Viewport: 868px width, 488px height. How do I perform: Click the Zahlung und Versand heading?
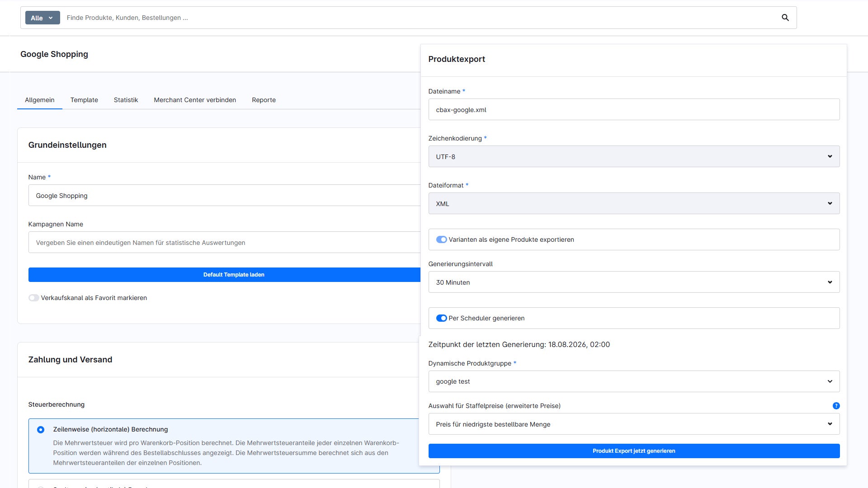click(70, 360)
